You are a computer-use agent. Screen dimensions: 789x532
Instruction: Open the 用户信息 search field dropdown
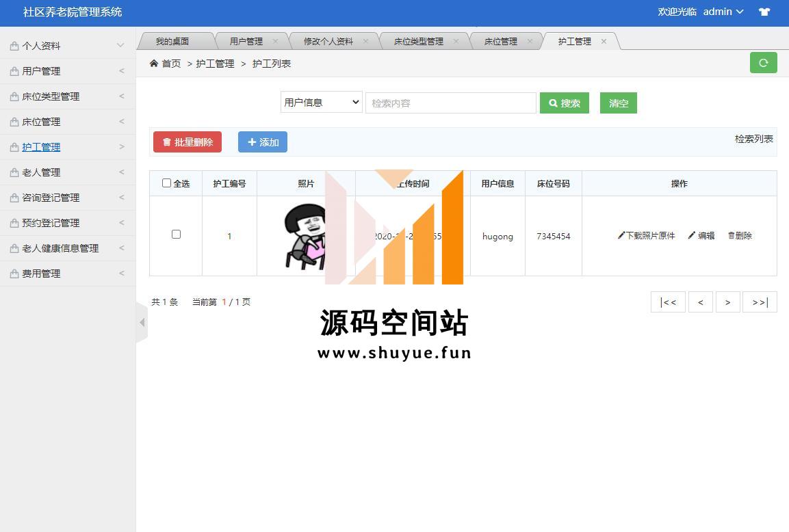click(321, 103)
